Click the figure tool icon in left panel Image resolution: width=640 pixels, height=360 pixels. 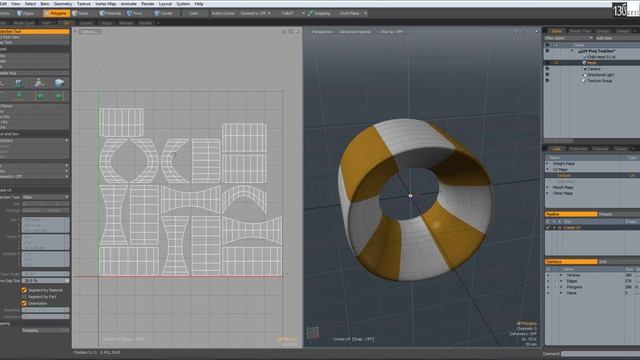tap(39, 83)
